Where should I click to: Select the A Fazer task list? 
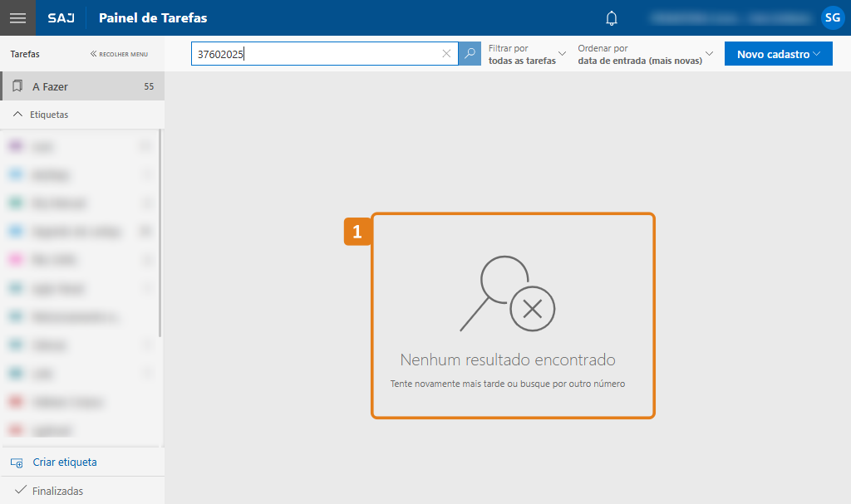click(x=81, y=86)
